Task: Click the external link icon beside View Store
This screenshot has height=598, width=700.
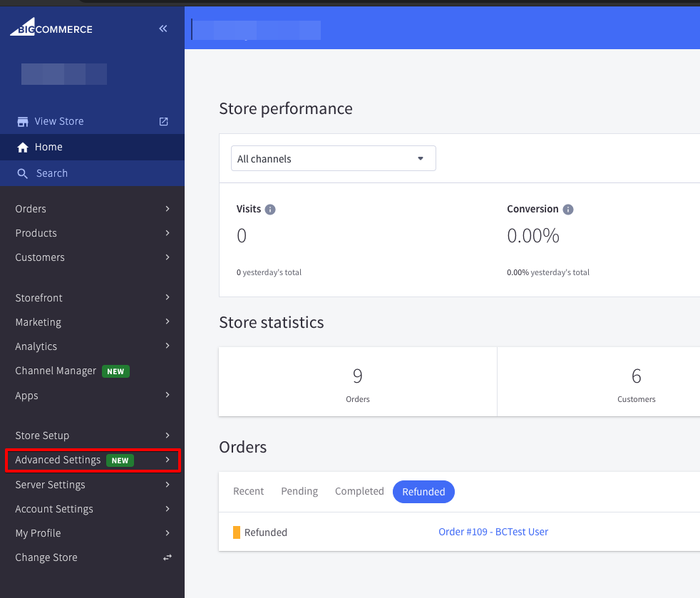Action: pos(163,121)
